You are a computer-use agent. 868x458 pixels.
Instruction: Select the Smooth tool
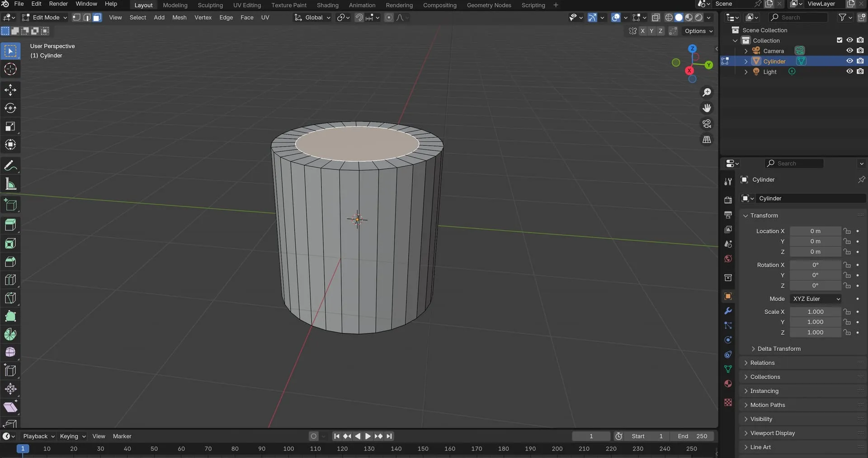click(x=10, y=352)
